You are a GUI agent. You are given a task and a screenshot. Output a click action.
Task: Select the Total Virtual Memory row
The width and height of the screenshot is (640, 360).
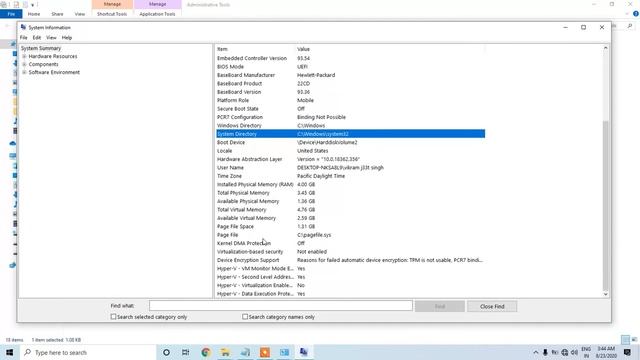(x=350, y=210)
